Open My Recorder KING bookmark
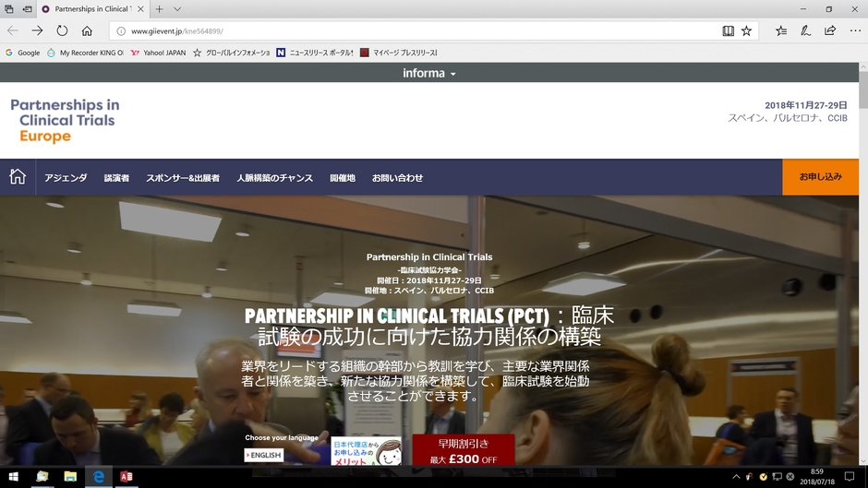The width and height of the screenshot is (868, 488). 85,53
